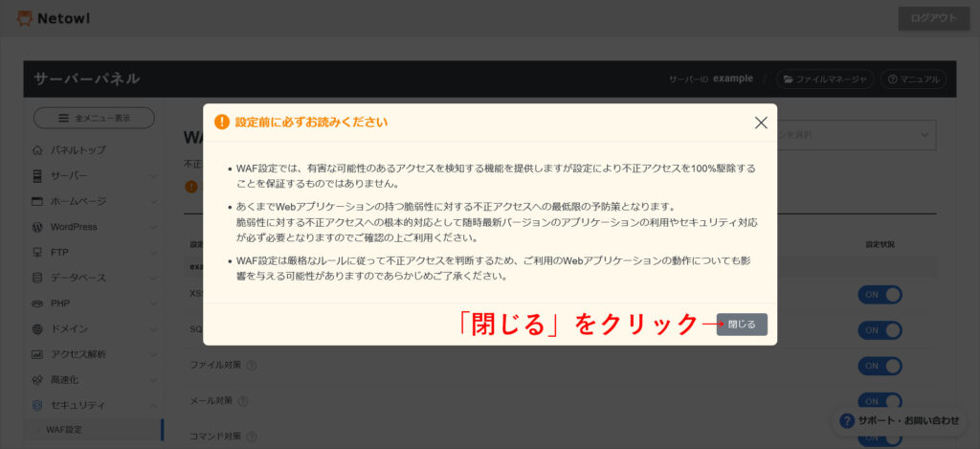Toggle the ON switch in the XSS row
Viewport: 980px width, 449px height.
point(880,295)
